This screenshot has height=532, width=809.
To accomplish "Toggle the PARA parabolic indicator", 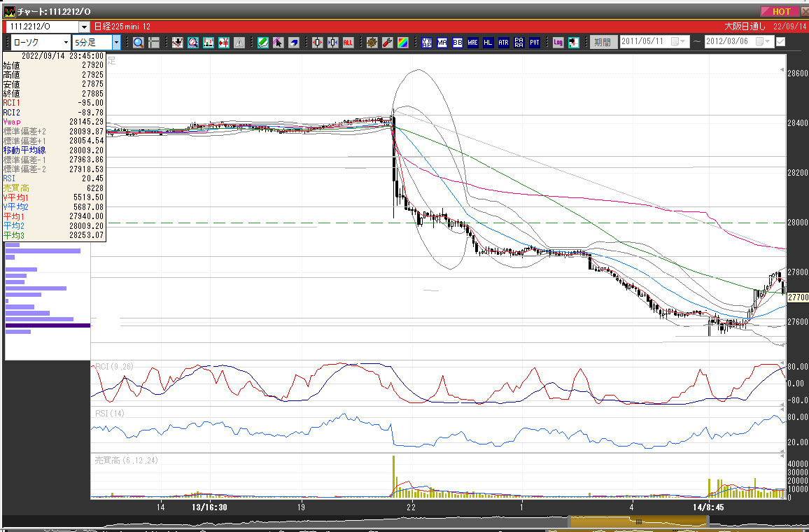I will [x=519, y=42].
